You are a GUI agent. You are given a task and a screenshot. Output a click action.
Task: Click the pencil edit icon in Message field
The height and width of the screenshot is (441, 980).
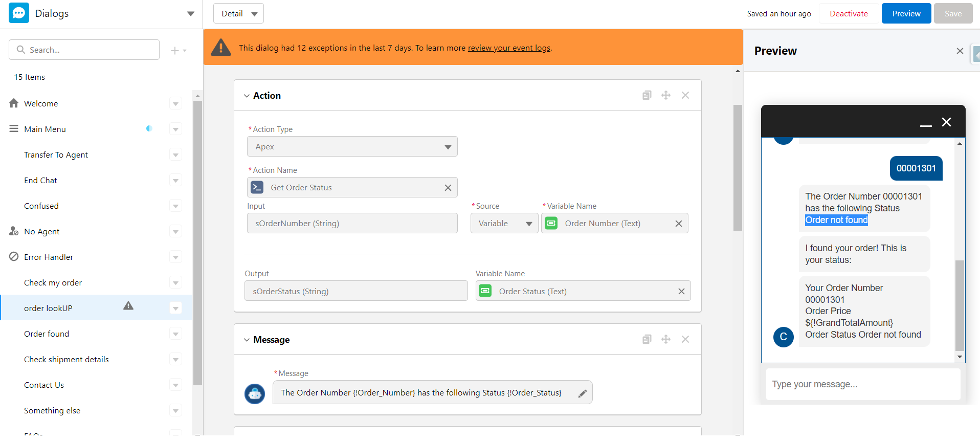point(582,393)
